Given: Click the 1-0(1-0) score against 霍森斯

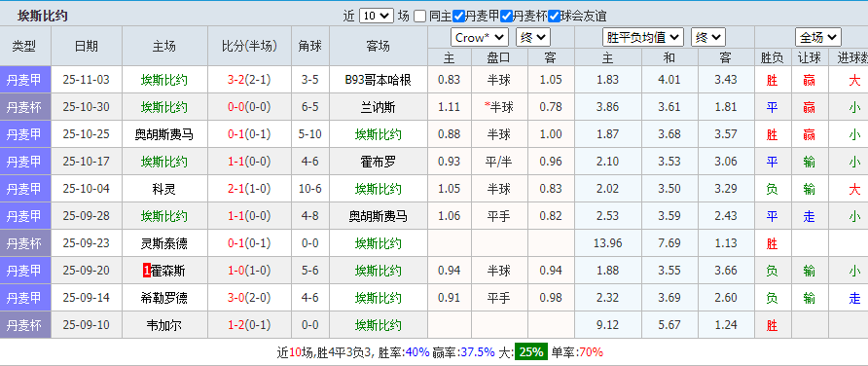Looking at the screenshot, I should tap(249, 271).
